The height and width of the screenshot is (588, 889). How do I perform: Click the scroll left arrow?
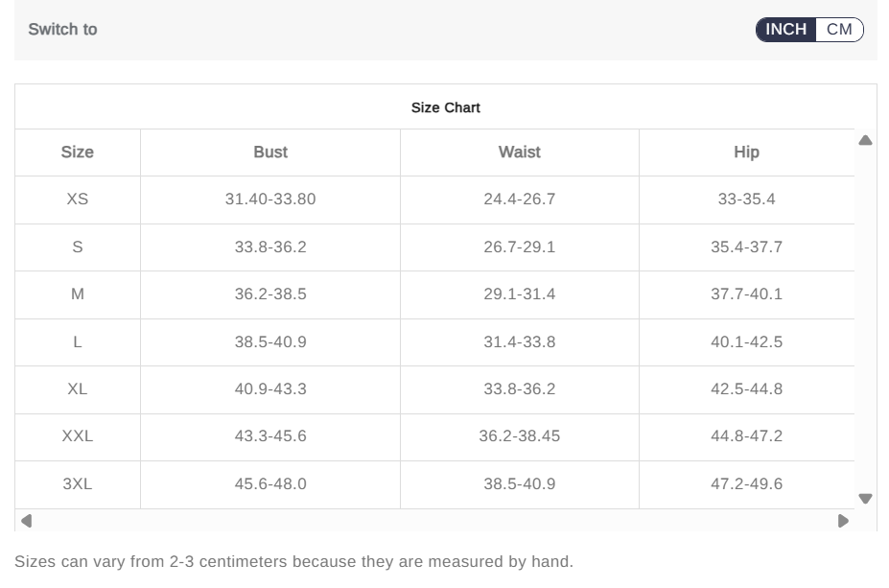(x=26, y=521)
